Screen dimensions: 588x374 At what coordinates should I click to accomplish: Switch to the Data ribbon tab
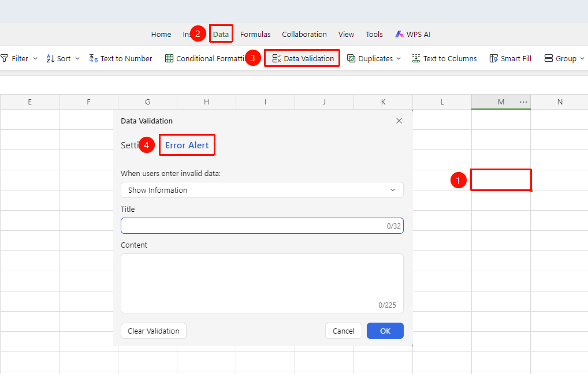click(x=221, y=35)
